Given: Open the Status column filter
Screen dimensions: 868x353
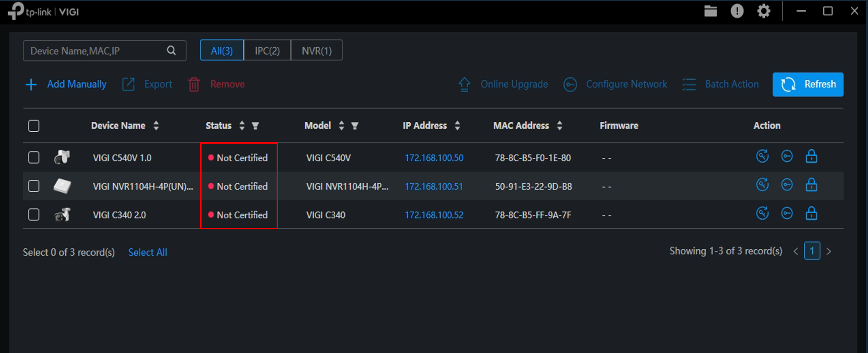Looking at the screenshot, I should (x=255, y=126).
